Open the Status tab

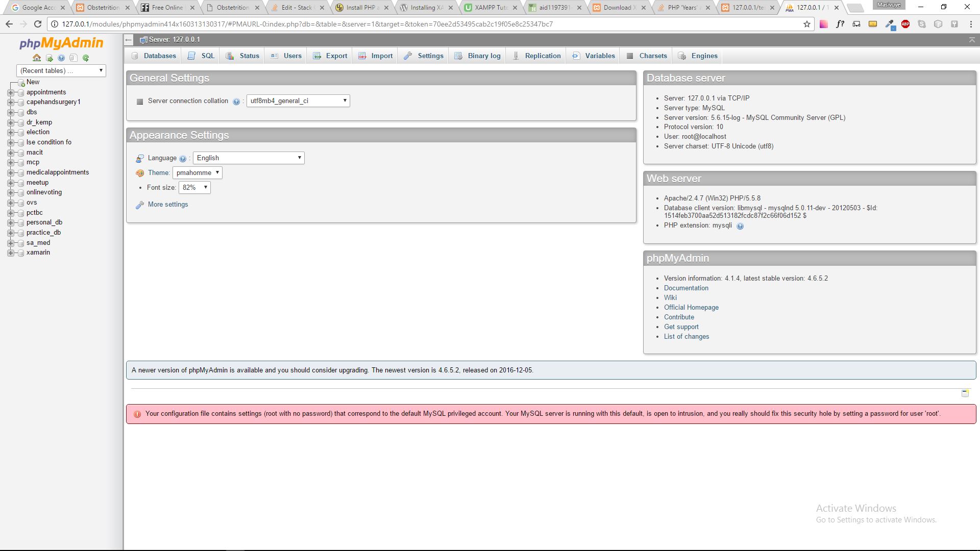tap(242, 56)
